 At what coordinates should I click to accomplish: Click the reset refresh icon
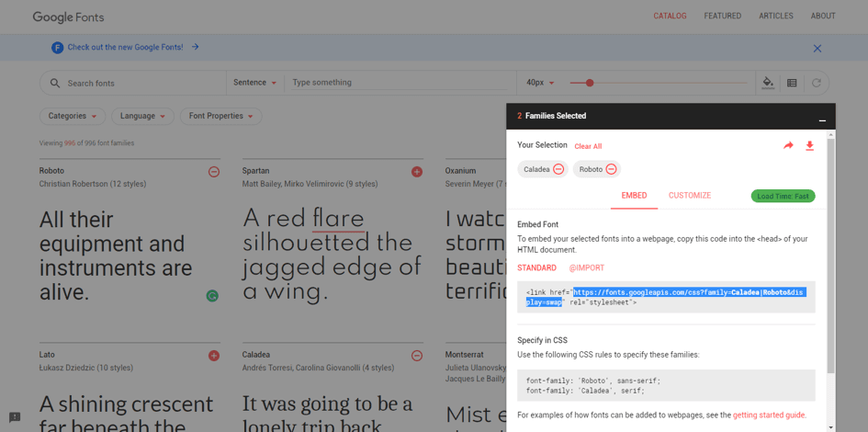[816, 83]
